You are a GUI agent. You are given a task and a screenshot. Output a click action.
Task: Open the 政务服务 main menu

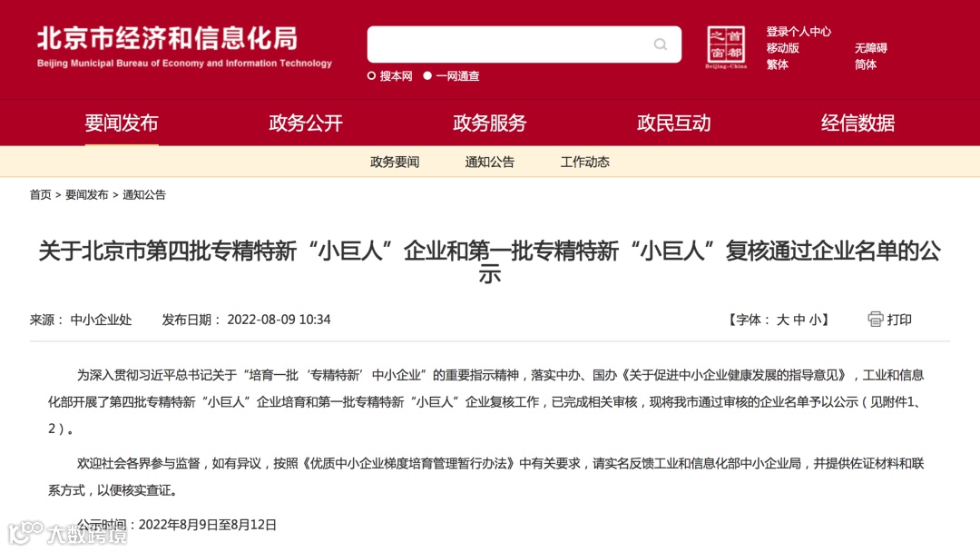(x=489, y=123)
